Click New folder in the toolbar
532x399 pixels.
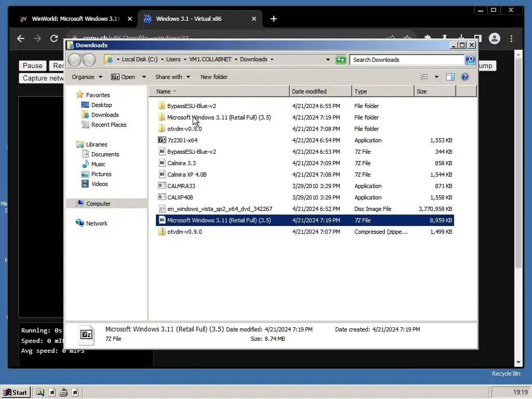point(214,77)
